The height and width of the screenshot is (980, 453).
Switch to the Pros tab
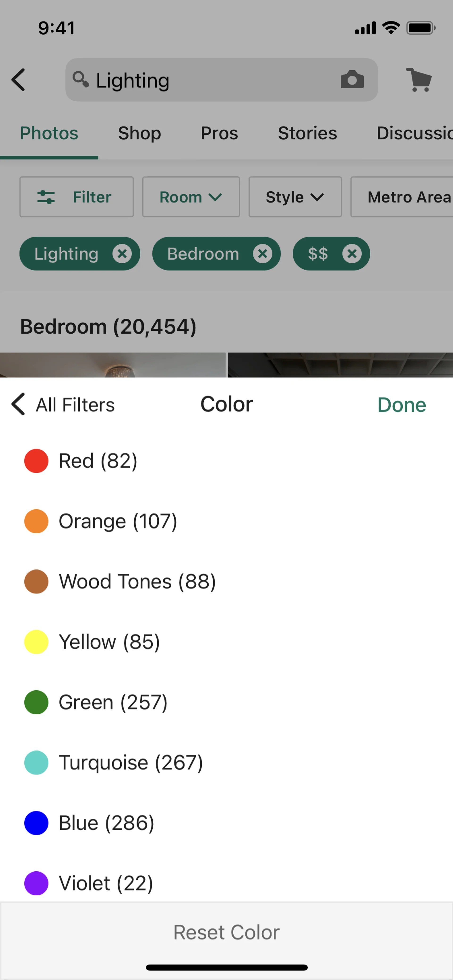(219, 133)
